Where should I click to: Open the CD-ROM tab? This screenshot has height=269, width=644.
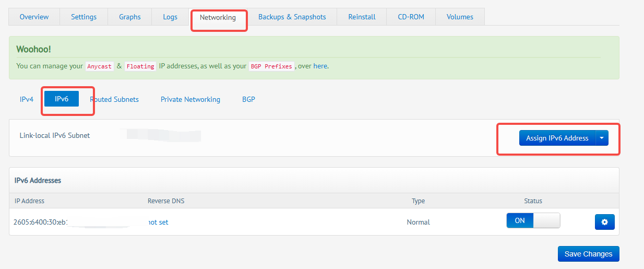pos(411,17)
